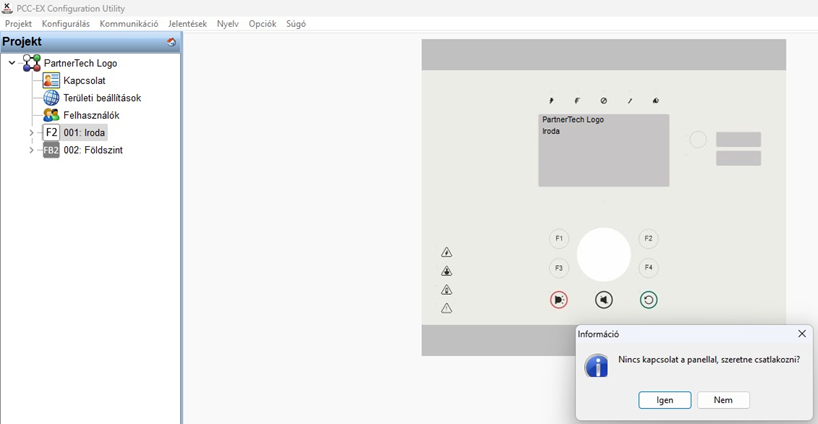The image size is (818, 424).
Task: Click the Kapcsolat contact card icon
Action: click(x=51, y=80)
